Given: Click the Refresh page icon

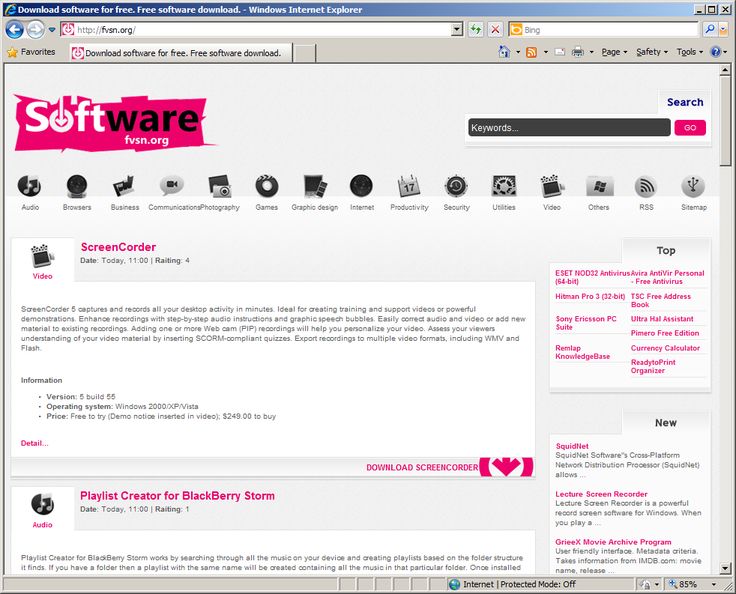Looking at the screenshot, I should coord(476,30).
